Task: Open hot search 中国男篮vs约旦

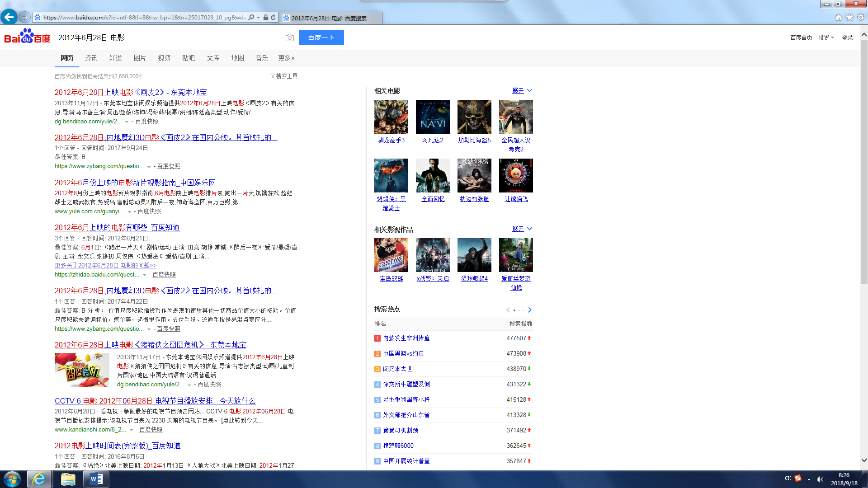Action: tap(403, 353)
